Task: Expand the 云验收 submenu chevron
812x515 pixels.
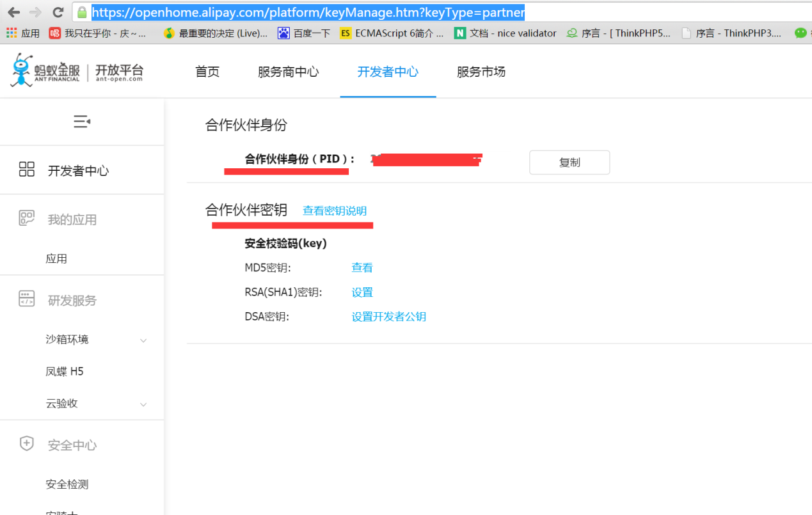Action: click(143, 404)
